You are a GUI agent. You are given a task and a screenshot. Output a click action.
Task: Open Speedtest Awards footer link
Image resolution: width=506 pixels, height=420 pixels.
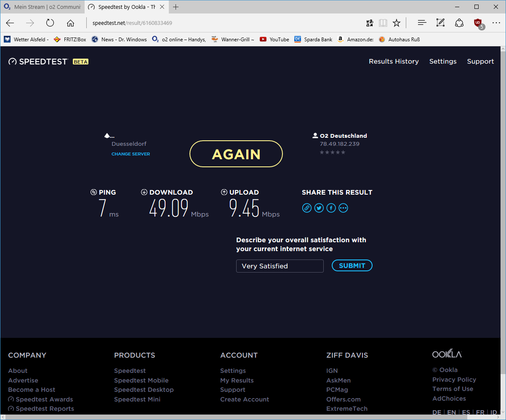point(40,399)
